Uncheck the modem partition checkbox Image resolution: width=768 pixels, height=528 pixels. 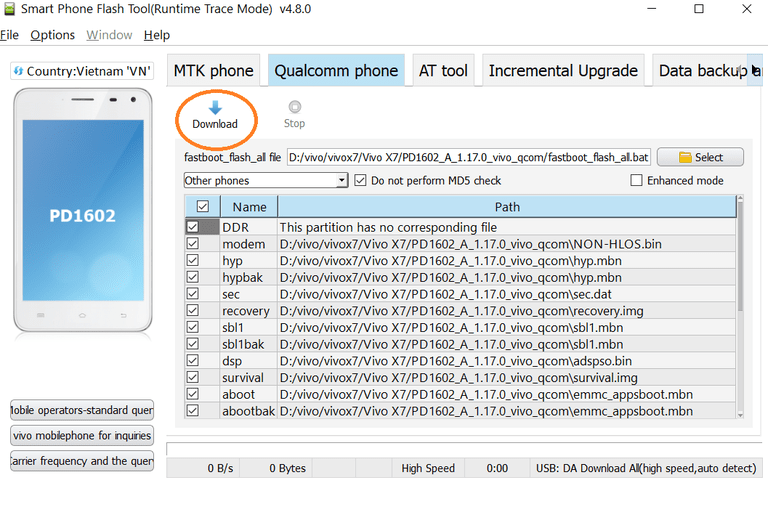tap(192, 243)
